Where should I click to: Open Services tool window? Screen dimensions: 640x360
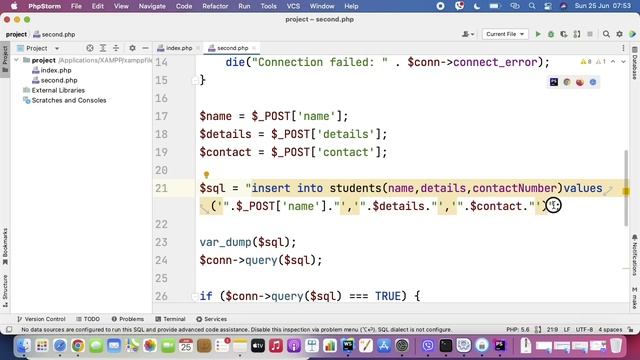pyautogui.click(x=211, y=319)
